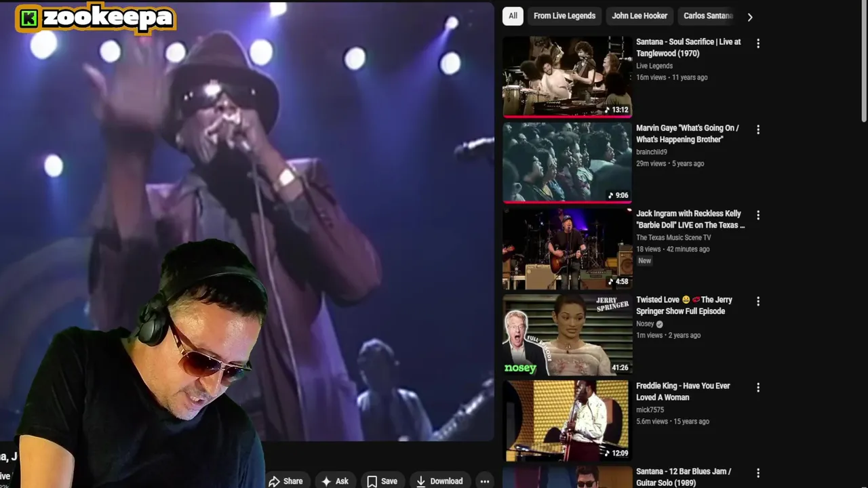Viewport: 868px width, 488px height.
Task: Open the options menu for Marvin Gaye video
Action: (x=758, y=129)
